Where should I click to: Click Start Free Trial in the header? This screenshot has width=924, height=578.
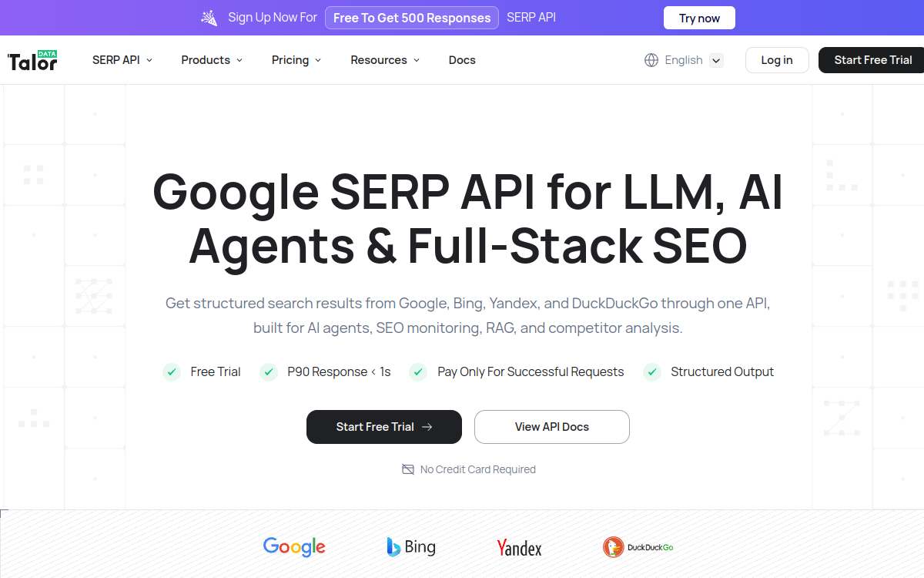[872, 60]
